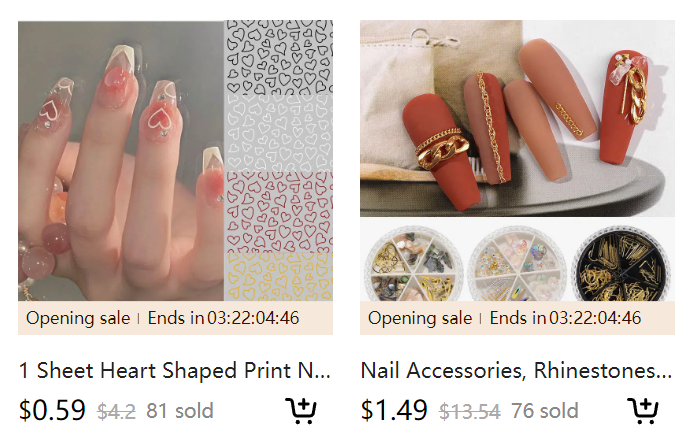This screenshot has width=697, height=434.
Task: Click the 1 Sheet Heart Shaped Print title
Action: pos(175,370)
